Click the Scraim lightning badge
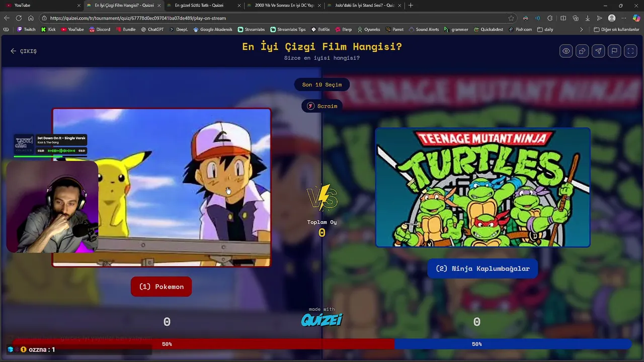Screen dimensions: 644x362 click(x=322, y=106)
